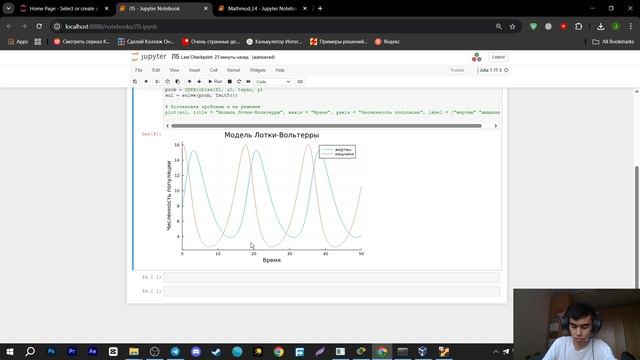Screen dimensions: 640x360
Task: Click the Lotka-Volterra plot output
Action: (264, 198)
